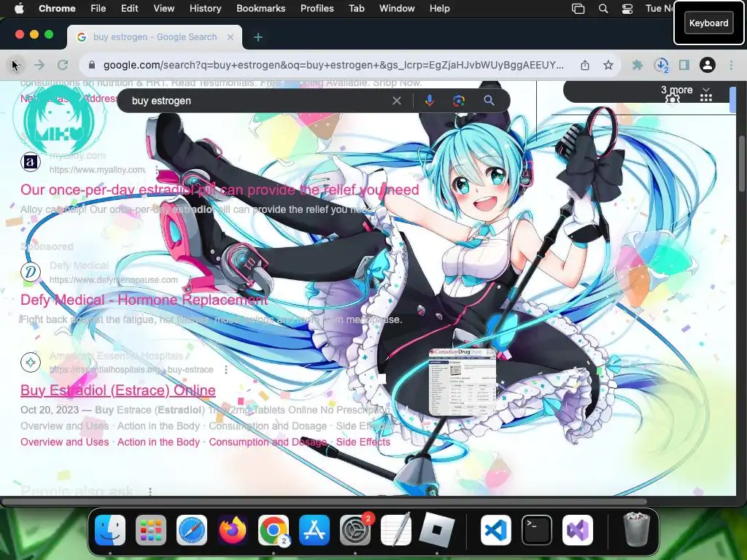Viewport: 747px width, 560px height.
Task: Open Visual Studio purple icon in Dock
Action: [x=578, y=530]
